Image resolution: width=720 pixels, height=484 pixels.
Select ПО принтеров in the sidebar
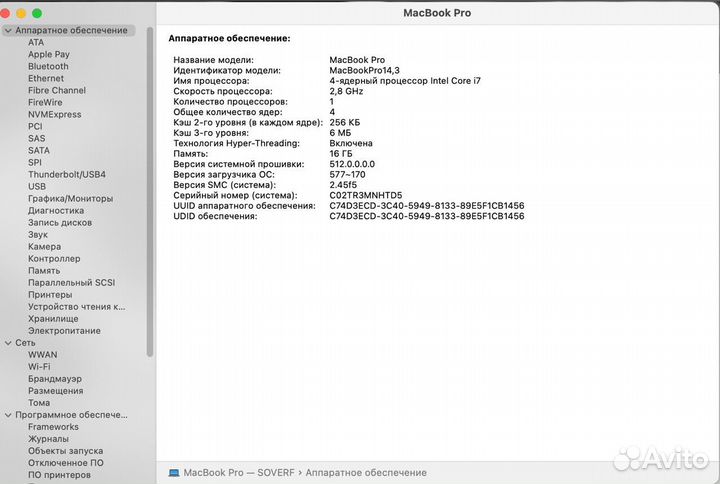(x=59, y=475)
